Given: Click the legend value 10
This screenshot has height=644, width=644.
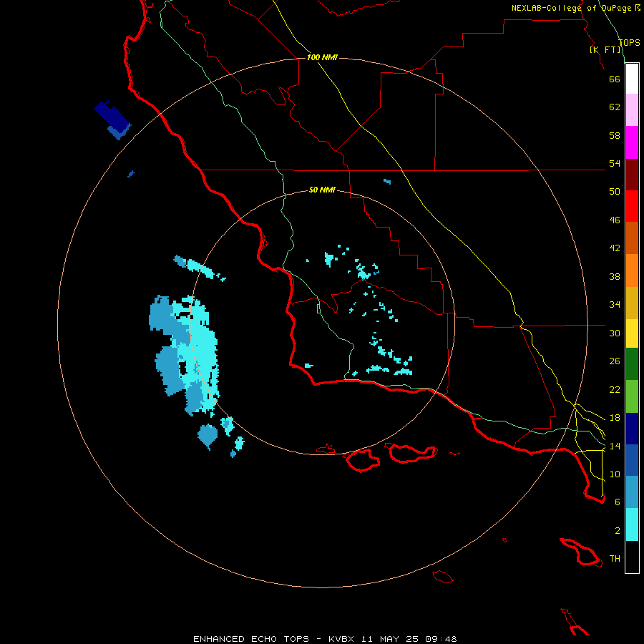Looking at the screenshot, I should (x=615, y=474).
